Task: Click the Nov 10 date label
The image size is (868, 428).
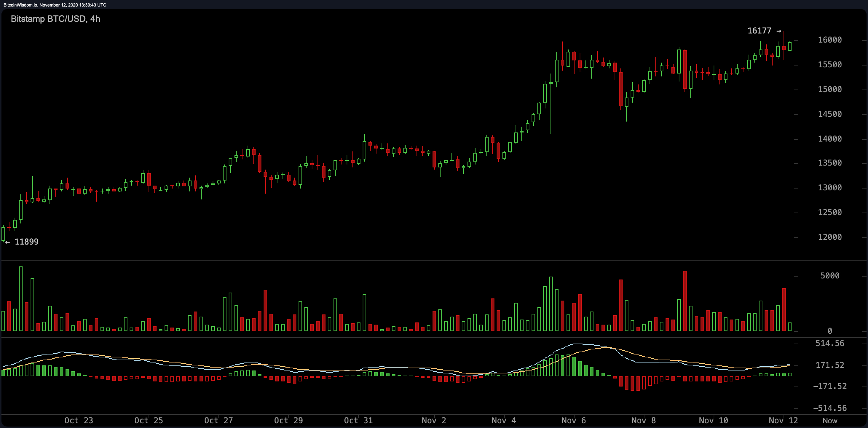Action: (713, 421)
